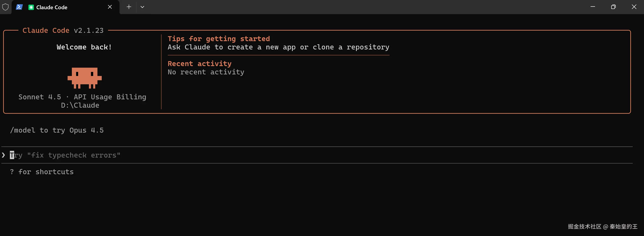The height and width of the screenshot is (236, 644).
Task: Click the D:\Claude working directory path
Action: (80, 105)
